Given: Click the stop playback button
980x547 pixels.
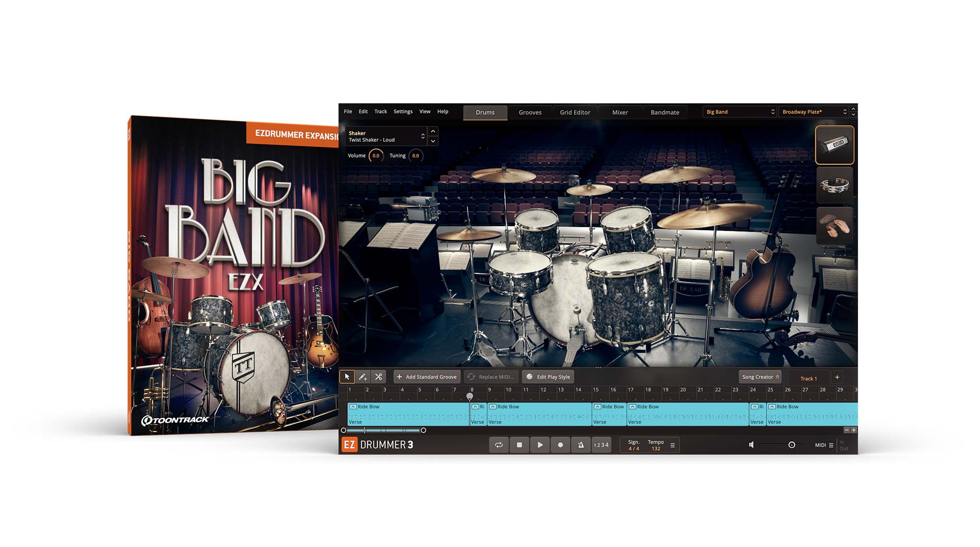Looking at the screenshot, I should point(519,445).
